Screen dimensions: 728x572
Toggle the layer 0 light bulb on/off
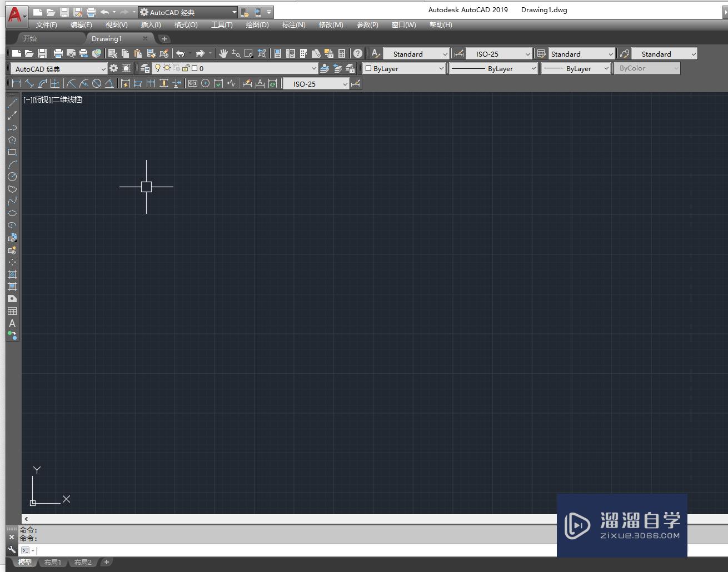tap(158, 68)
